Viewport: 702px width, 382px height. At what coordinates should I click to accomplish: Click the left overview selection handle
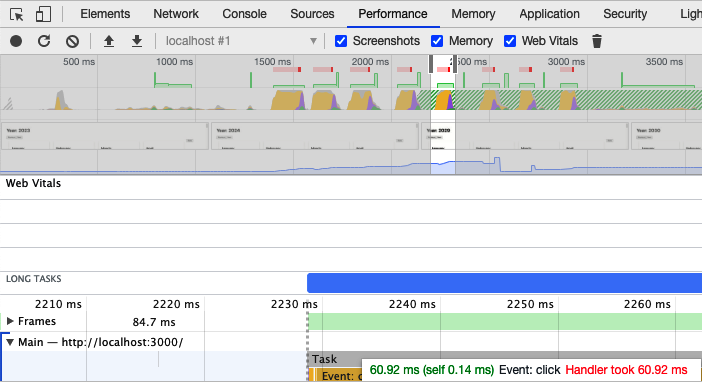tap(431, 64)
